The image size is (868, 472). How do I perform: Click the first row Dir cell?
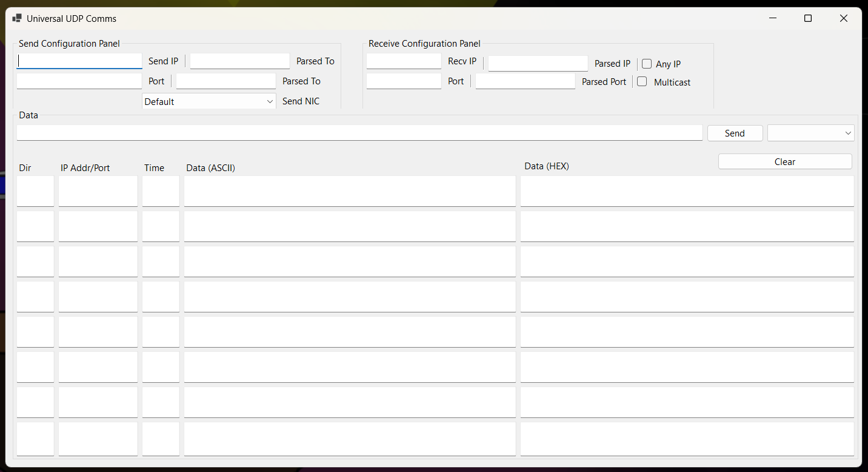[35, 191]
